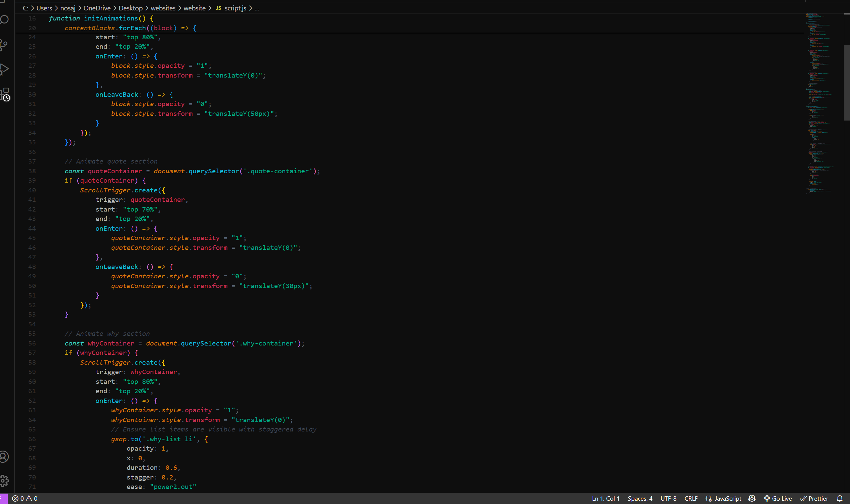The width and height of the screenshot is (850, 504).
Task: Change CRLF end of line sequence
Action: (691, 498)
